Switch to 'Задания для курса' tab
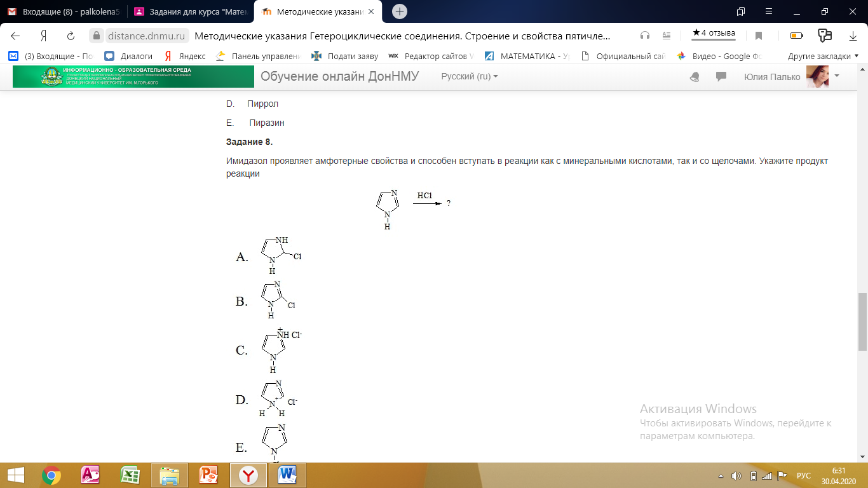The image size is (868, 488). click(x=191, y=11)
